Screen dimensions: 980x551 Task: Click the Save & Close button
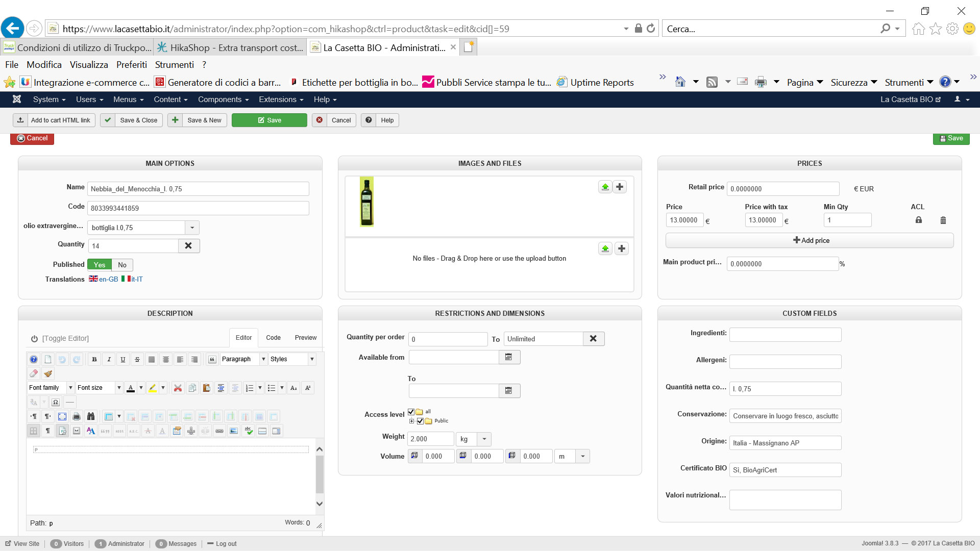(x=132, y=120)
